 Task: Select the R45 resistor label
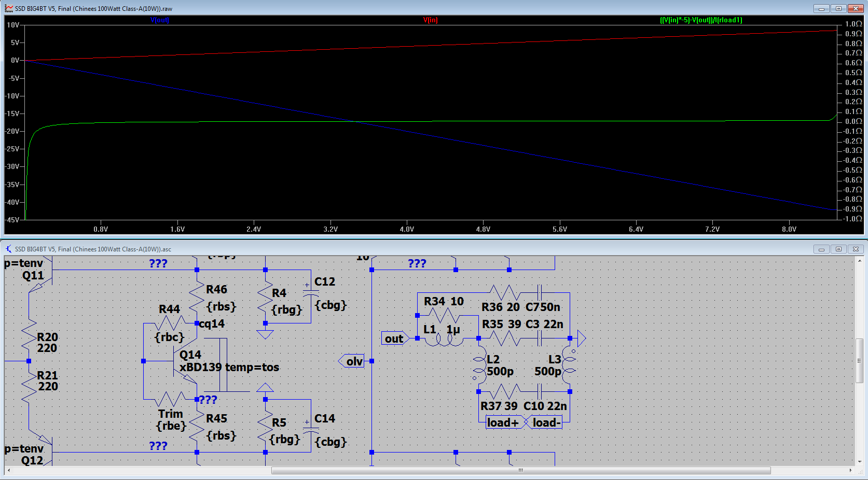tap(216, 418)
